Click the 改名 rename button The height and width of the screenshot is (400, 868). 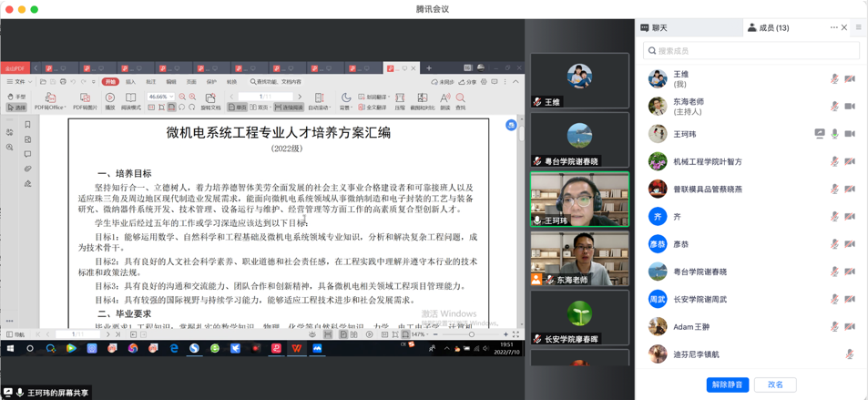click(x=775, y=385)
